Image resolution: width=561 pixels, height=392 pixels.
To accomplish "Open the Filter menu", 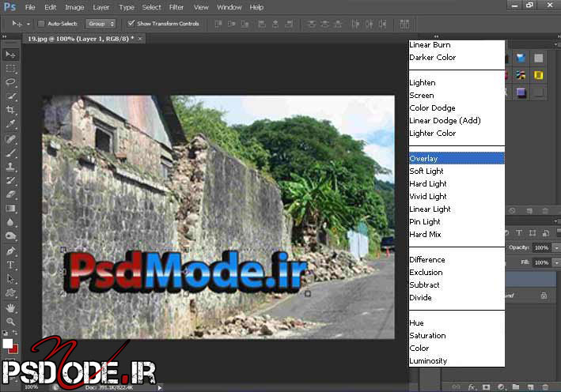I will click(176, 7).
